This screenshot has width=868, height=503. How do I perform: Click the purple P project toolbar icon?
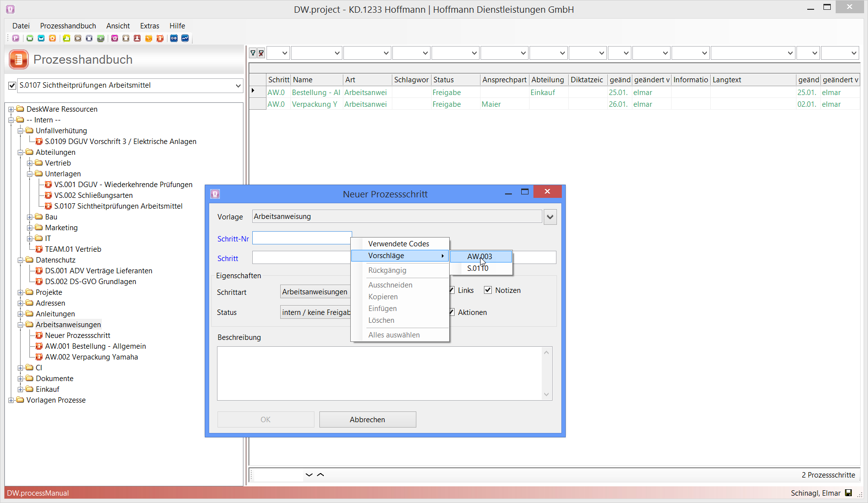[x=16, y=38]
